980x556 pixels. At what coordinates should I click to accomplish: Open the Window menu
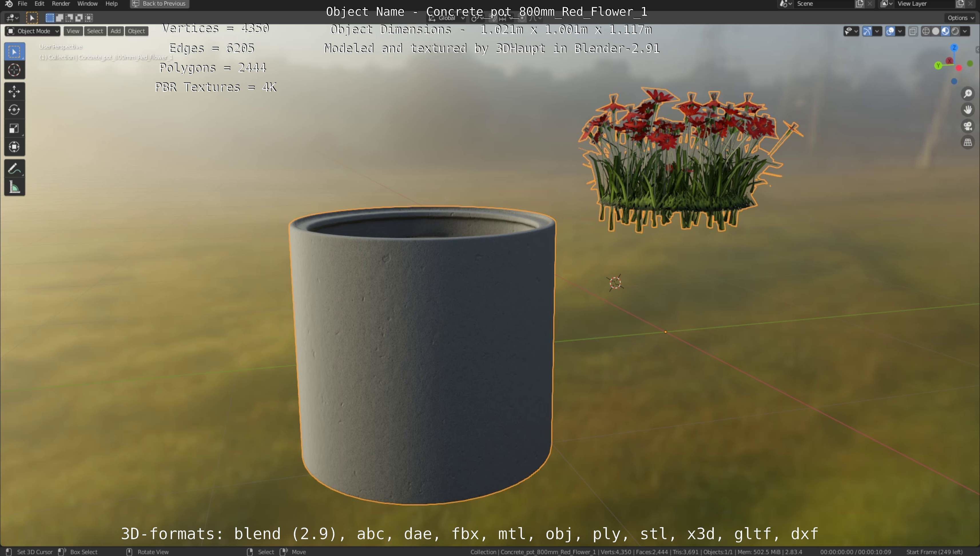[88, 3]
